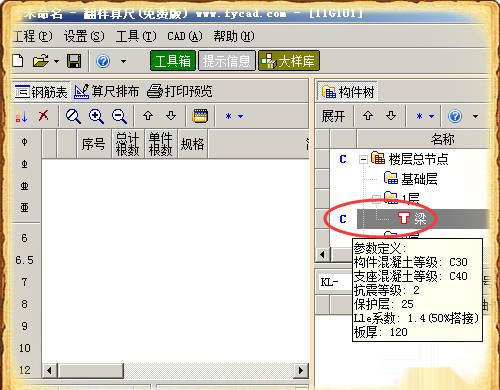Toggle the 提示信息 button
500x390 pixels.
[x=227, y=61]
